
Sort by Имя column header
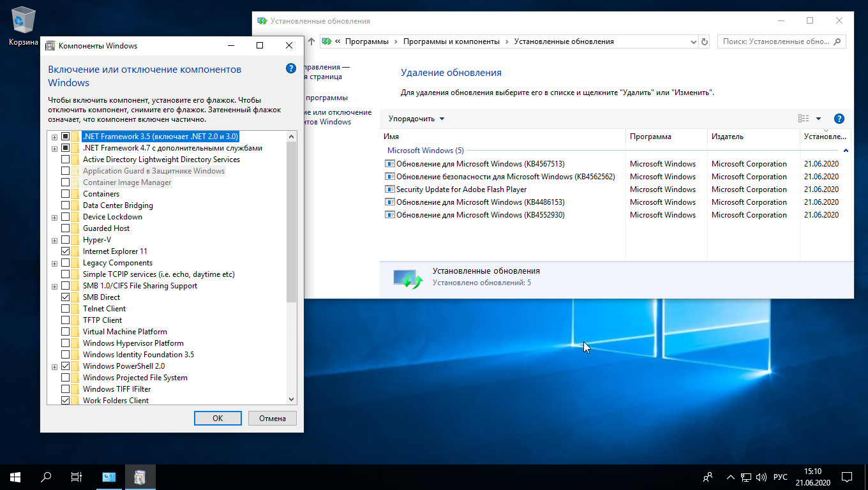tap(503, 137)
